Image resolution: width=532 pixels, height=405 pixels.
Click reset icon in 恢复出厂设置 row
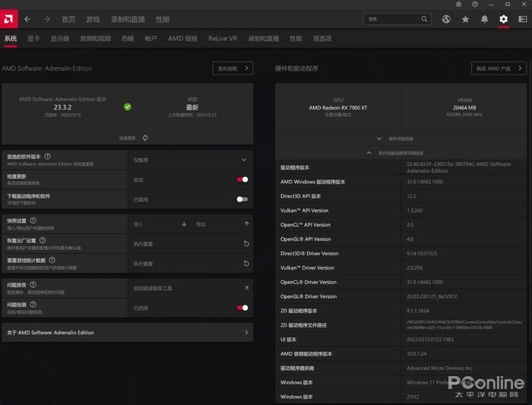pyautogui.click(x=247, y=244)
